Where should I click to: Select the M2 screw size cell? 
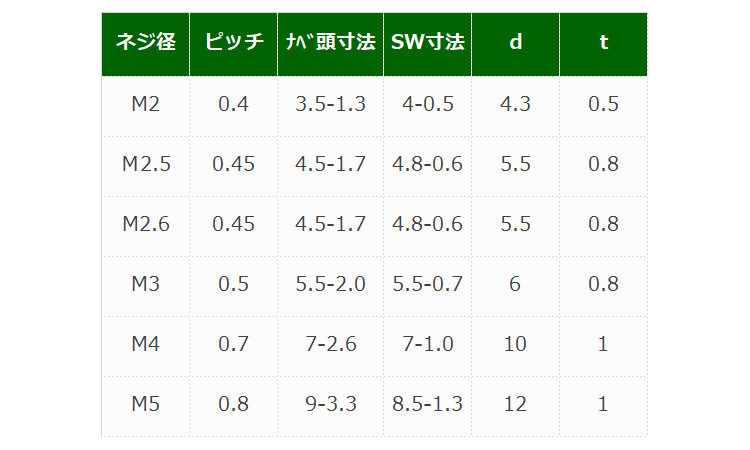[145, 104]
